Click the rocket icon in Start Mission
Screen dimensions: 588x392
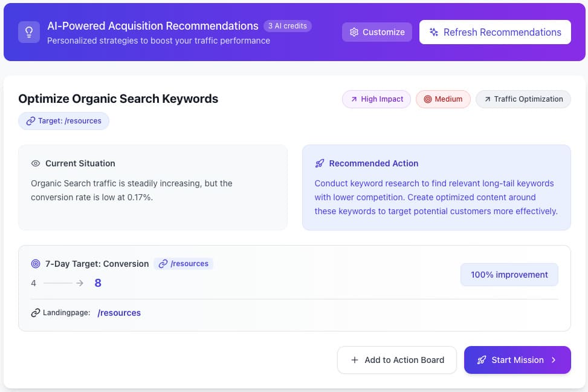482,361
